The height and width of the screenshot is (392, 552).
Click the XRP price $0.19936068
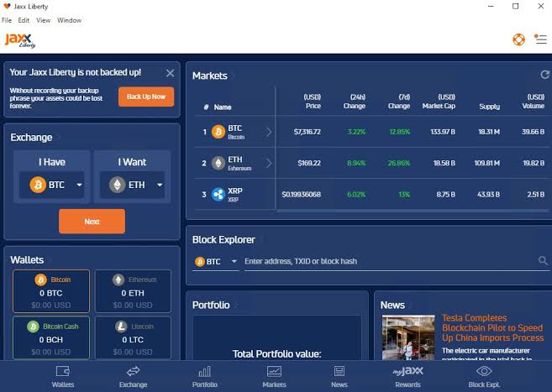pos(302,195)
